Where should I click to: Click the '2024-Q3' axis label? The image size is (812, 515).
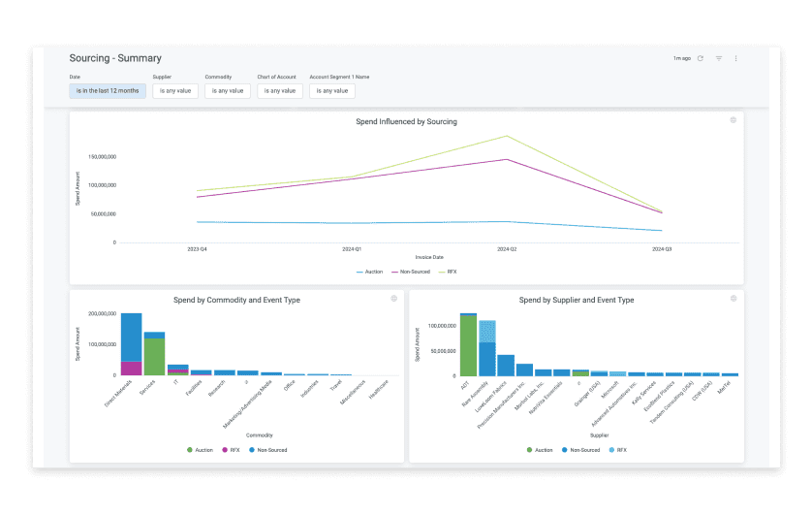click(661, 249)
